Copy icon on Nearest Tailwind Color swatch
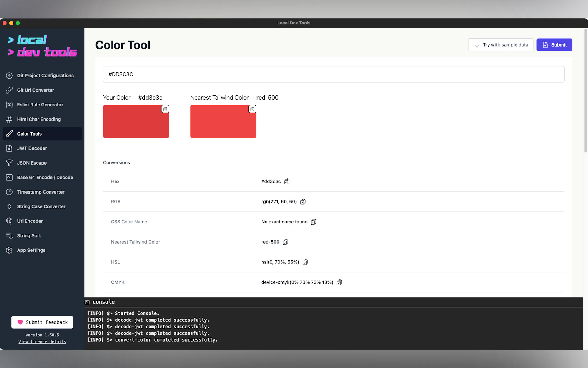588x368 pixels. [x=252, y=109]
